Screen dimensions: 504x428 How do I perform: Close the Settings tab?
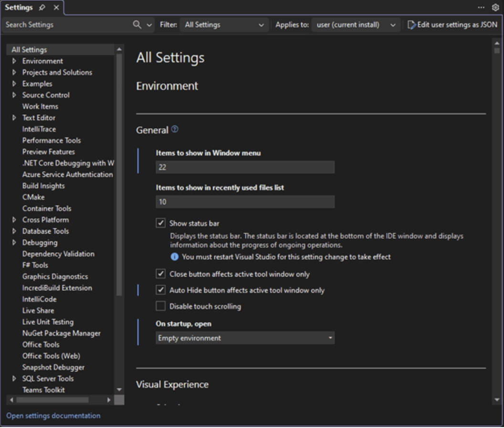point(56,8)
